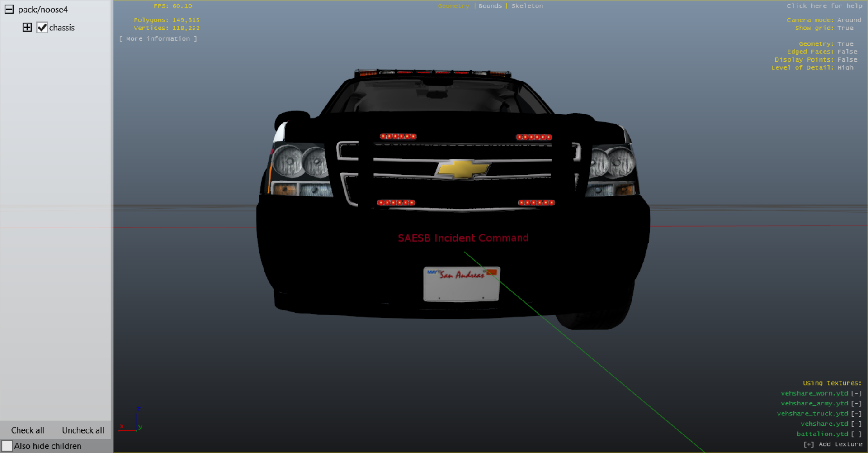Click the Uncheck all button
Image resolution: width=868 pixels, height=453 pixels.
click(83, 430)
